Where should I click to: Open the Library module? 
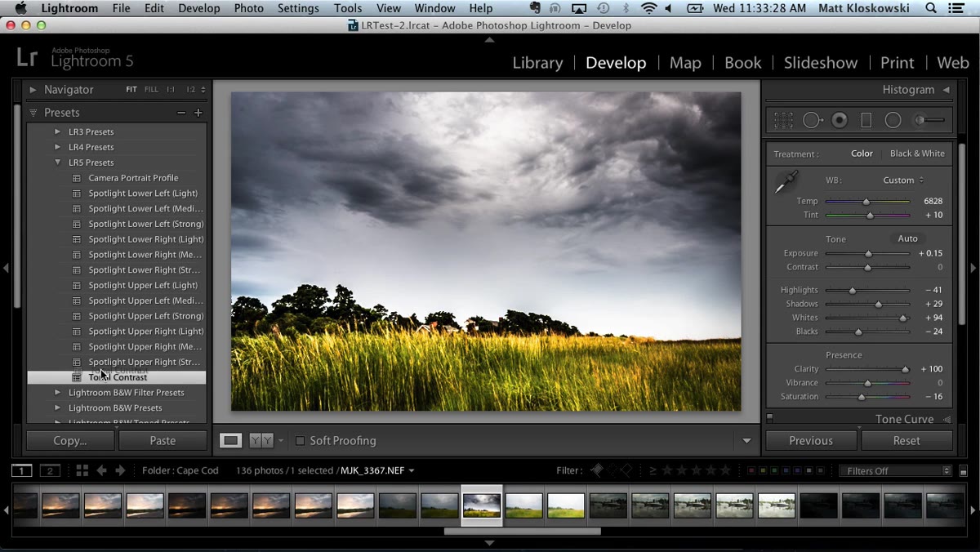pyautogui.click(x=537, y=63)
